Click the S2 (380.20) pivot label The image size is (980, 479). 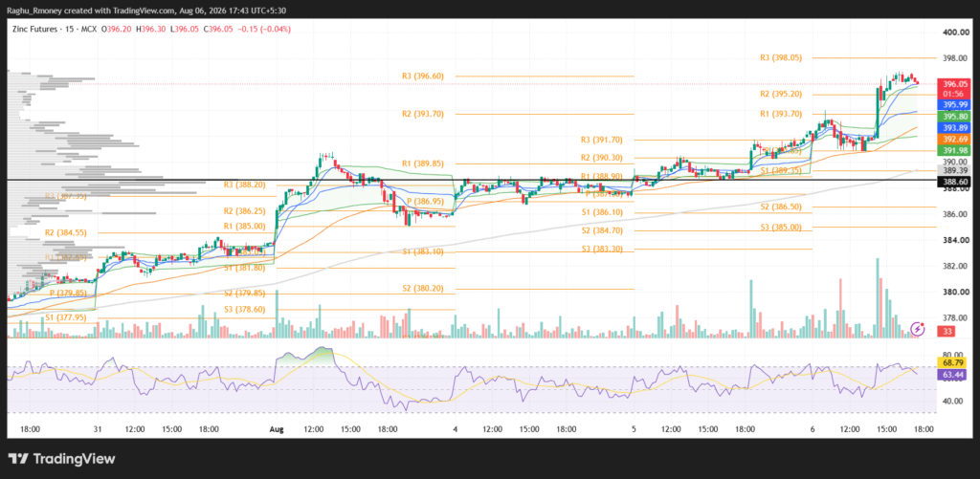[422, 289]
